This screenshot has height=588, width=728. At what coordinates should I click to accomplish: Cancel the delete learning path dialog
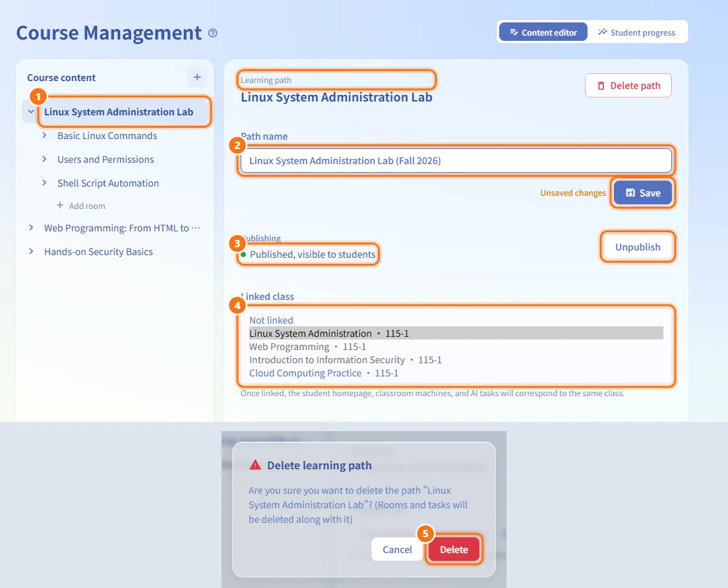[397, 550]
